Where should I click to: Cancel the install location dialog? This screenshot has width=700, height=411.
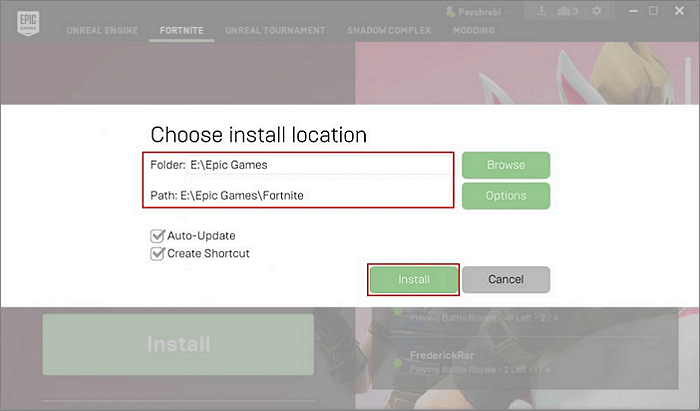(x=506, y=279)
